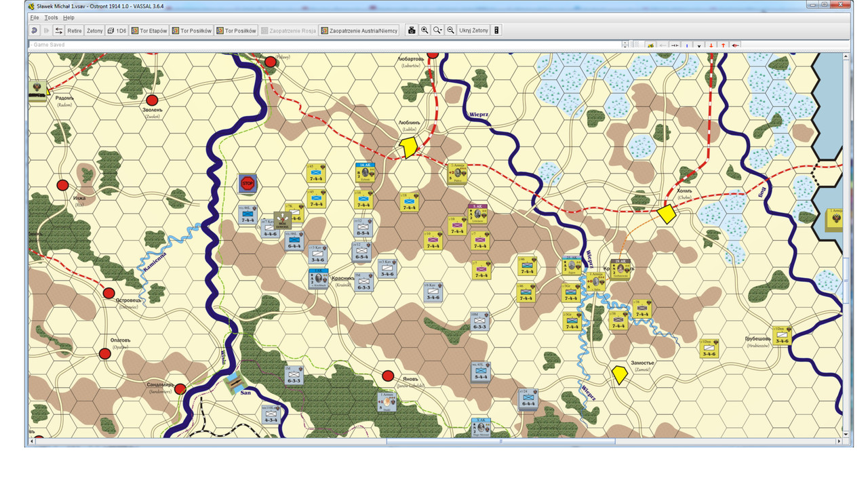Select the 4-3-4 counter near the San
The height and width of the screenshot is (480, 868).
coord(271,414)
